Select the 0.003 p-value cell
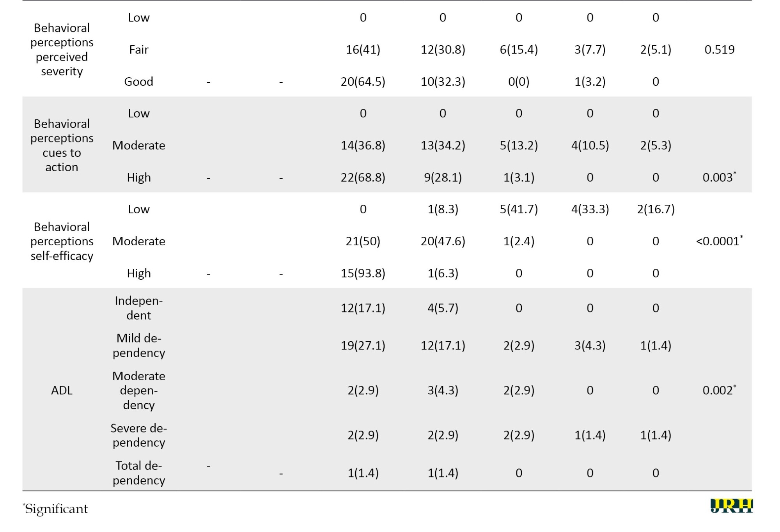This screenshot has height=532, width=780. 719,177
